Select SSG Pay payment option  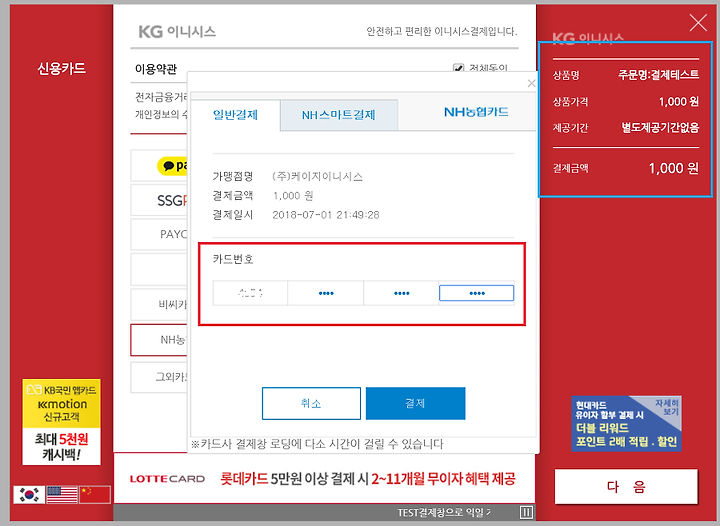click(159, 200)
